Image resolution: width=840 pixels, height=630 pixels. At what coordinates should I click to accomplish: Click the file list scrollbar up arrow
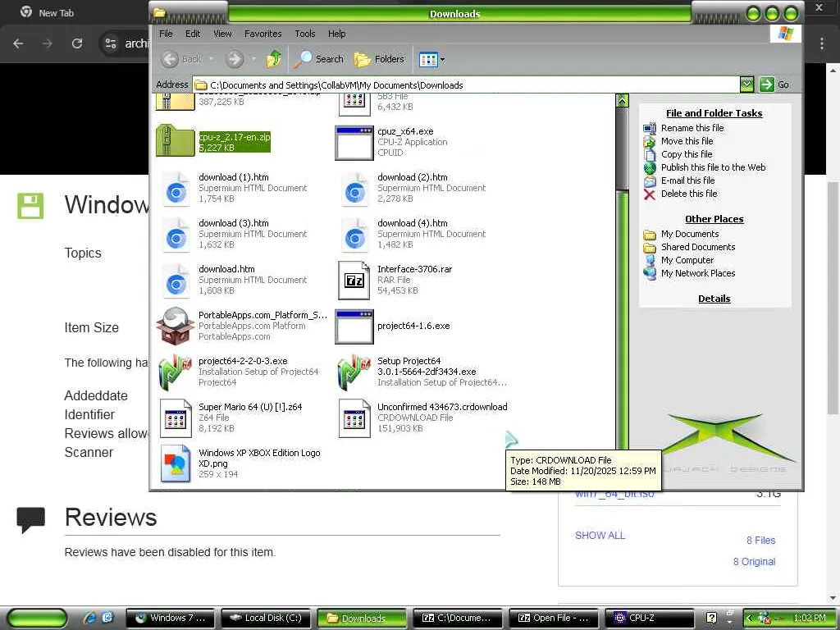pos(622,100)
